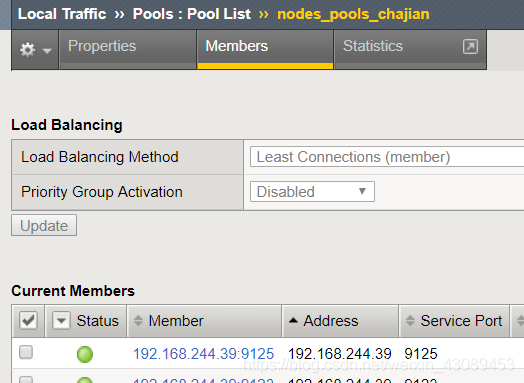Open the Status column filter dropdown
Image resolution: width=524 pixels, height=383 pixels.
click(61, 321)
